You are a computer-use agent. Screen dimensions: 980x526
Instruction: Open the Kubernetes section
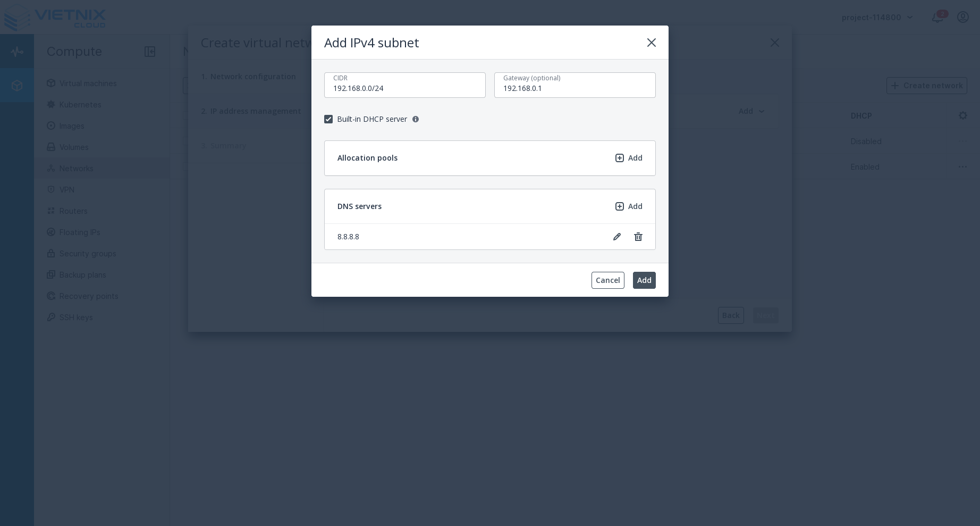coord(80,105)
